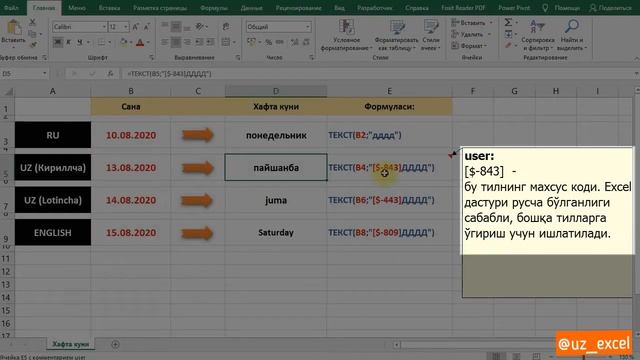Click the red Font Color icon
The width and height of the screenshot is (640, 360).
pos(140,42)
